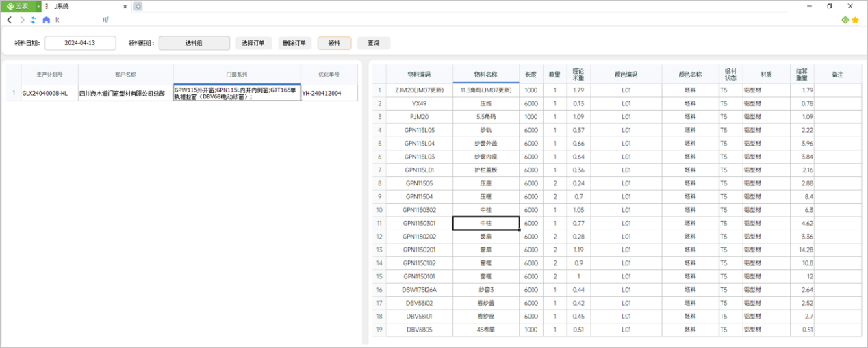This screenshot has width=868, height=348.
Task: Open the home page via house icon
Action: pos(46,20)
